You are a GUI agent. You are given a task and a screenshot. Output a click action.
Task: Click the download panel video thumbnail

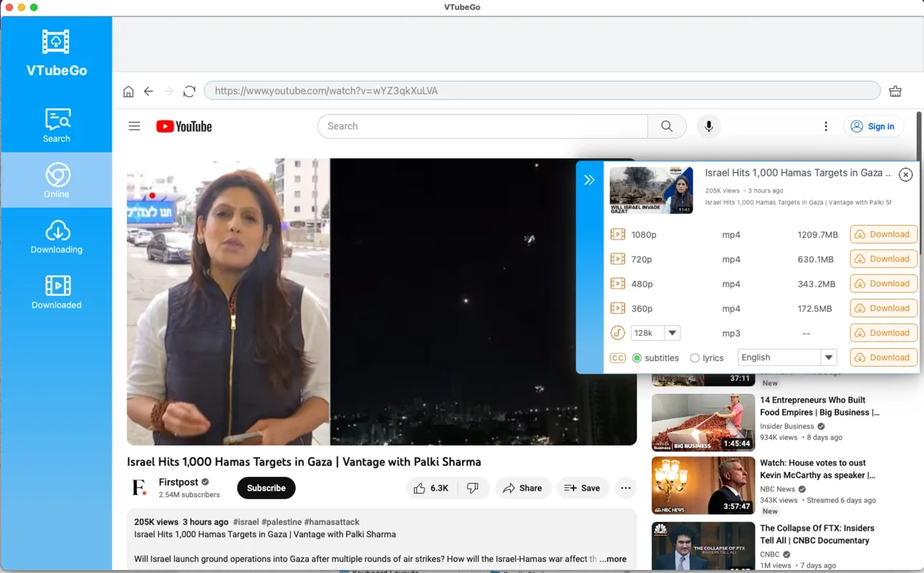click(x=651, y=191)
